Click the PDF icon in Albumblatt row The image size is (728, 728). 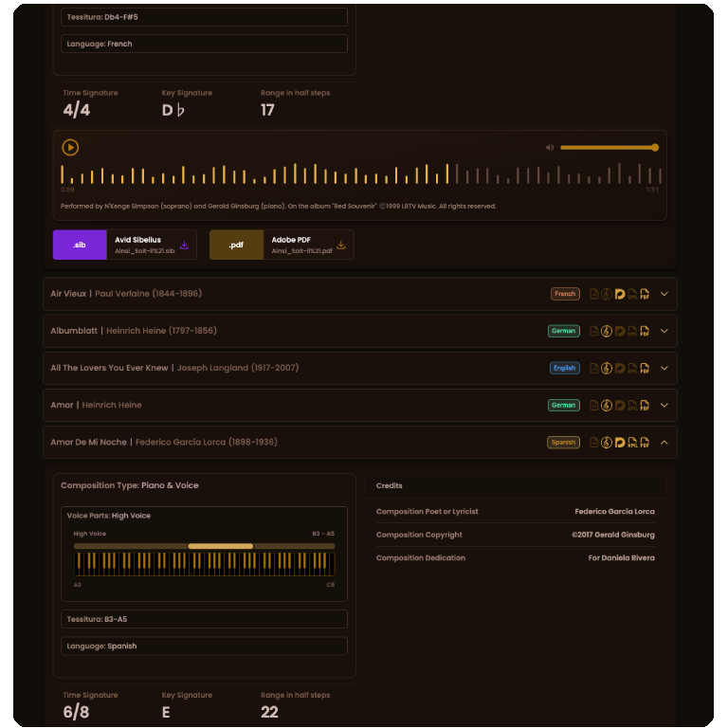(645, 331)
